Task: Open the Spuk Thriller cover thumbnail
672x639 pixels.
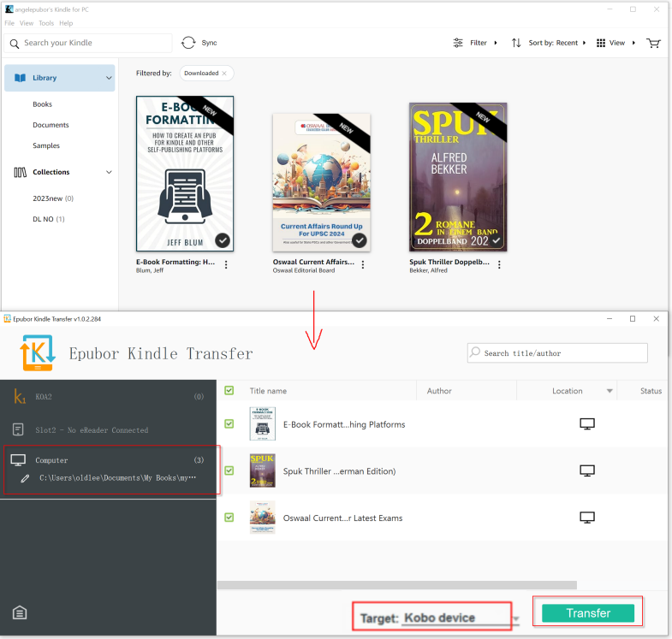Action: (458, 177)
